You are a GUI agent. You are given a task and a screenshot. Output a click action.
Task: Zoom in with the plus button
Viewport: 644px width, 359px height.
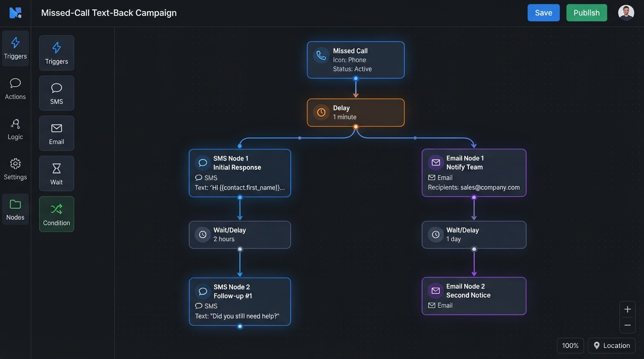coord(628,309)
